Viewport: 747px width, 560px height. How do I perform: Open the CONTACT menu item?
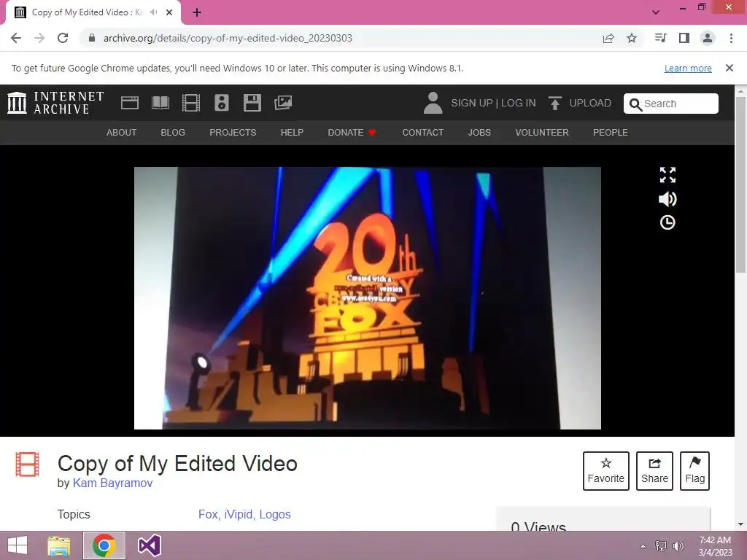pyautogui.click(x=423, y=133)
